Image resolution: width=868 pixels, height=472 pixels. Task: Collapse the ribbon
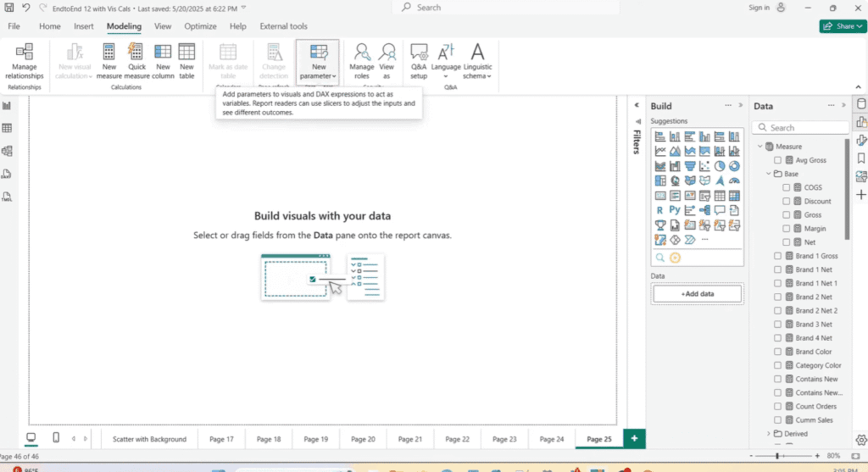pyautogui.click(x=858, y=87)
